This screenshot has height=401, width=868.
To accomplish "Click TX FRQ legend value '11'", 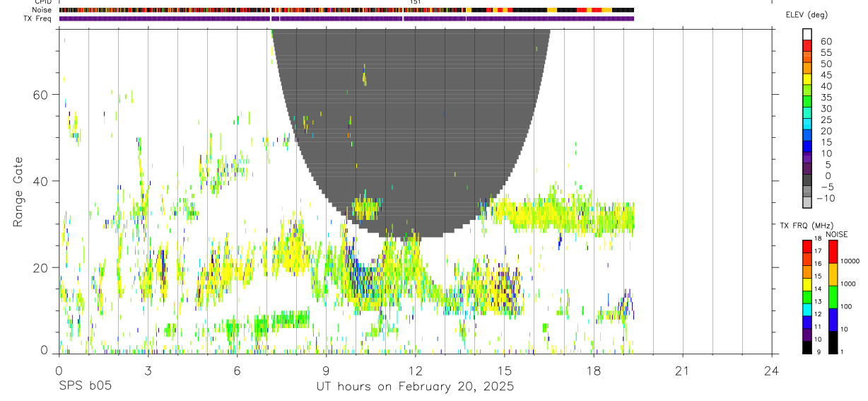I will [x=817, y=327].
